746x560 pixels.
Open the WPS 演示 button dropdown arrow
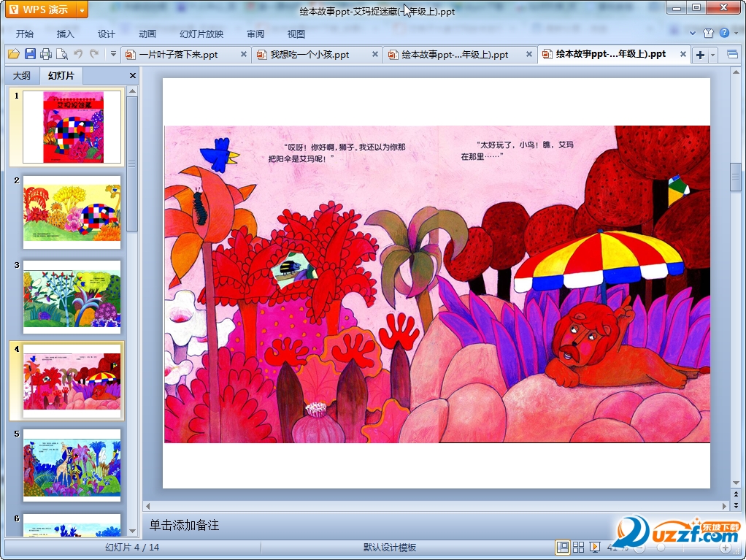[82, 9]
